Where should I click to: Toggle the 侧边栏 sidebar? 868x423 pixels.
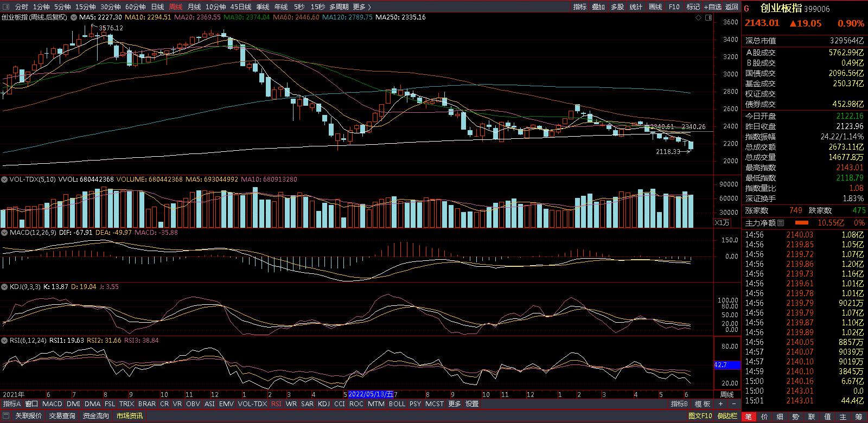pos(727,416)
